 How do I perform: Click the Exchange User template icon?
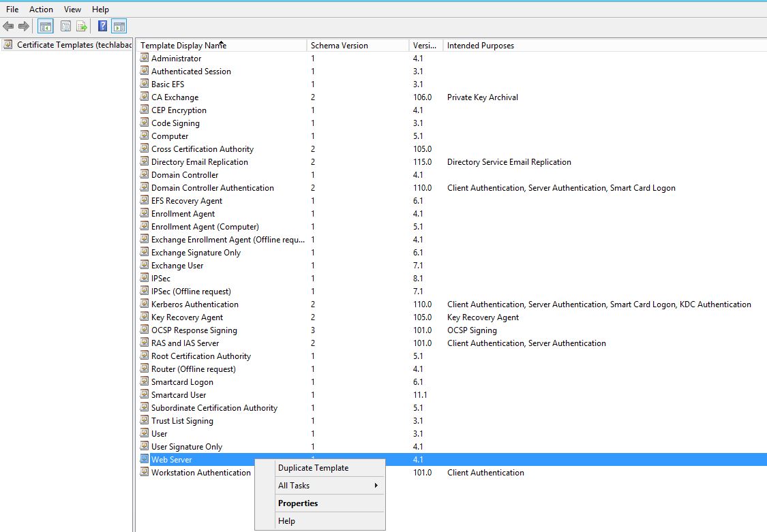pos(145,265)
